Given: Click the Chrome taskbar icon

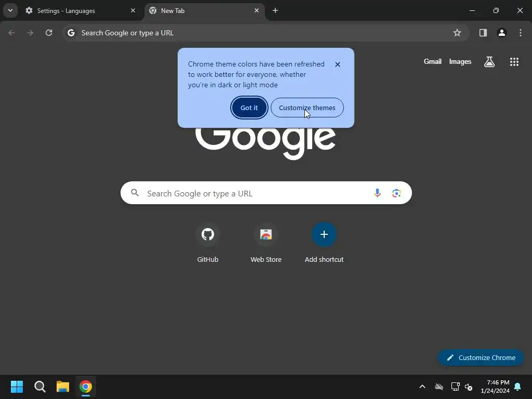Looking at the screenshot, I should [86, 387].
